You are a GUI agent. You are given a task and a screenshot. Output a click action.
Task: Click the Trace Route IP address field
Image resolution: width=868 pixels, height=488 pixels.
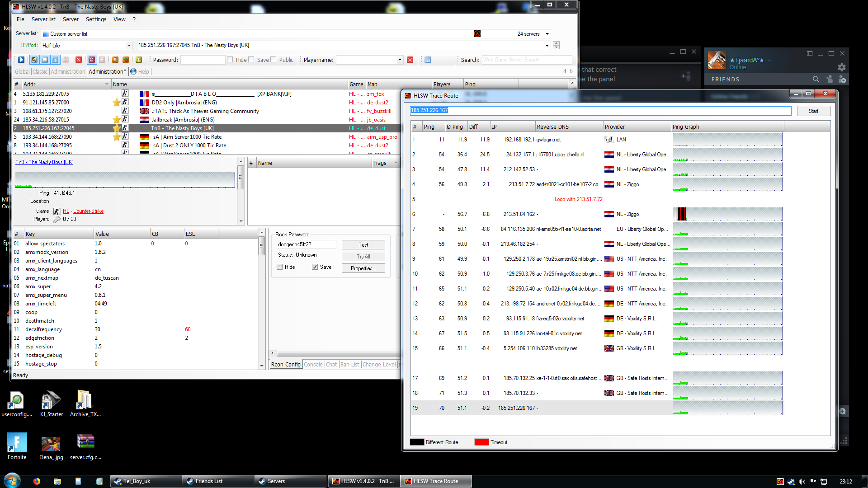click(601, 111)
